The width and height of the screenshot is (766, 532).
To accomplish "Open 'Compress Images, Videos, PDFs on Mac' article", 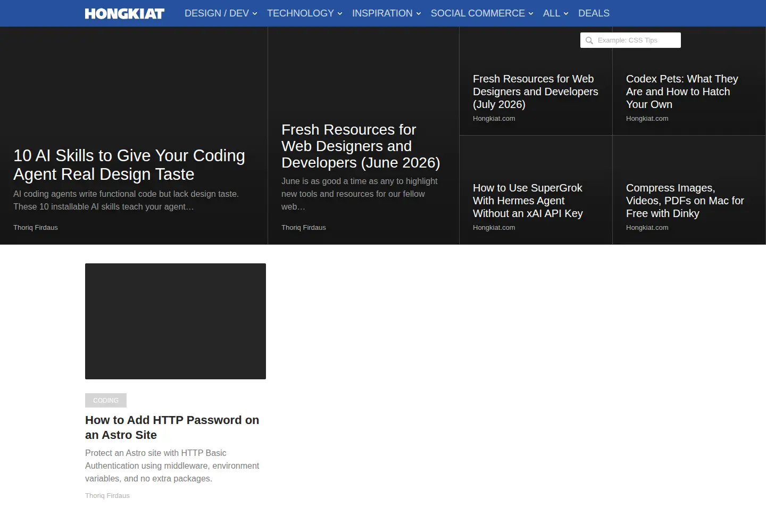I will click(685, 201).
